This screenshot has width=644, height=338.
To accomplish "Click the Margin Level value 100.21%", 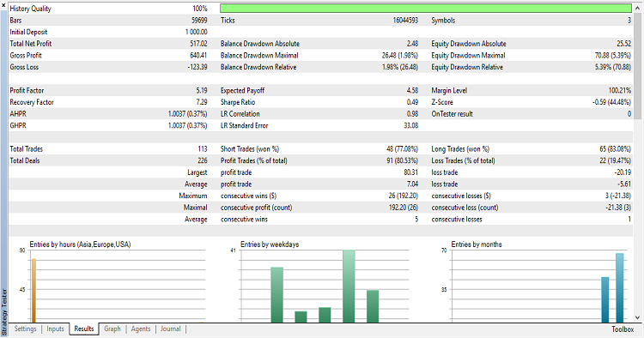I will coord(620,90).
